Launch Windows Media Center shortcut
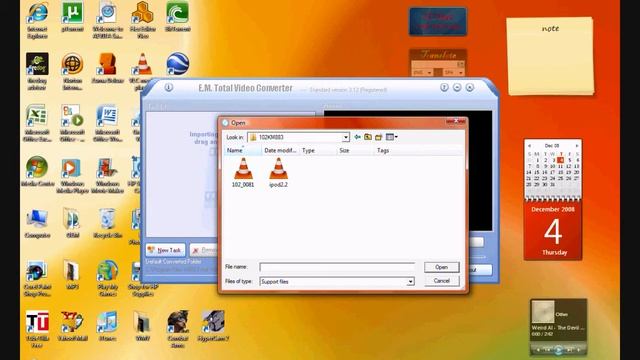Screen dimensions: 640x360 (37, 171)
